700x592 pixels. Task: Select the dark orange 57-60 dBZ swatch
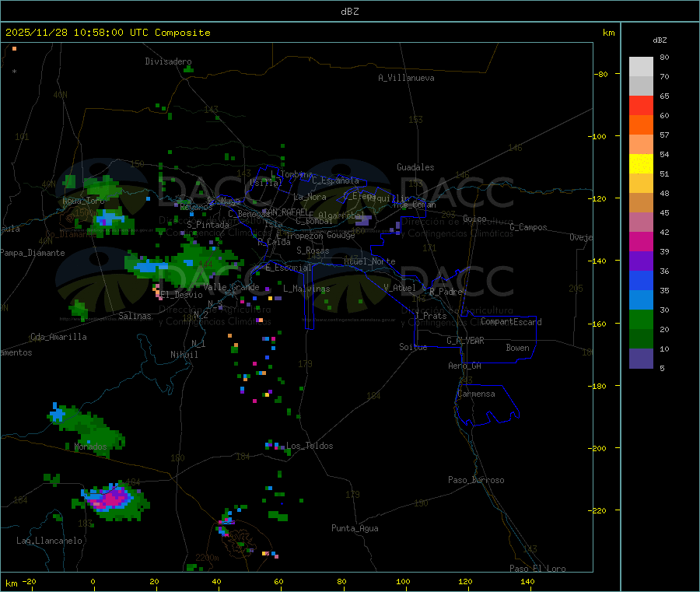click(641, 125)
